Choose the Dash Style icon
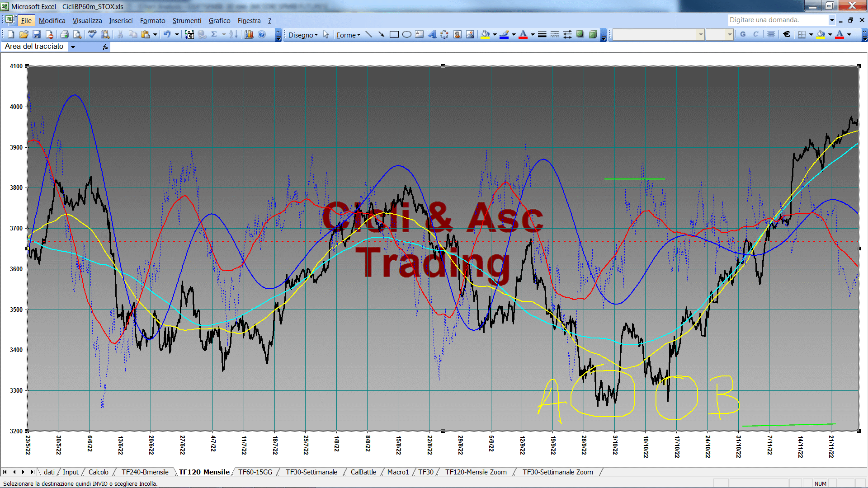 [x=555, y=34]
